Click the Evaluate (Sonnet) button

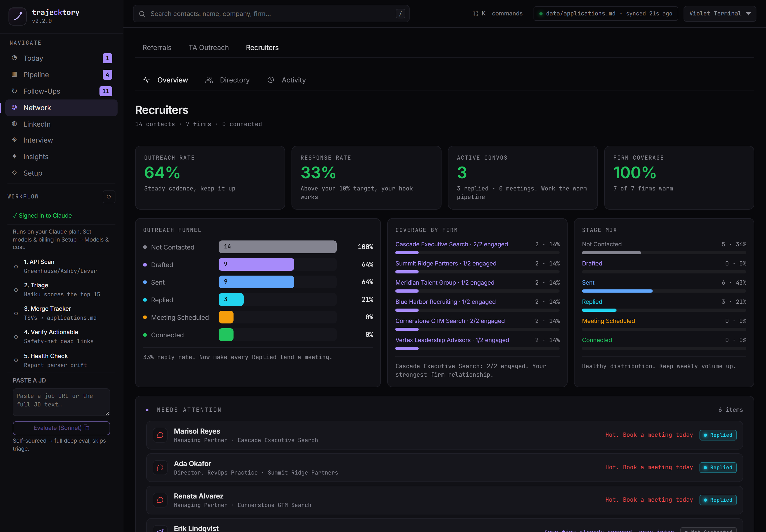(61, 428)
